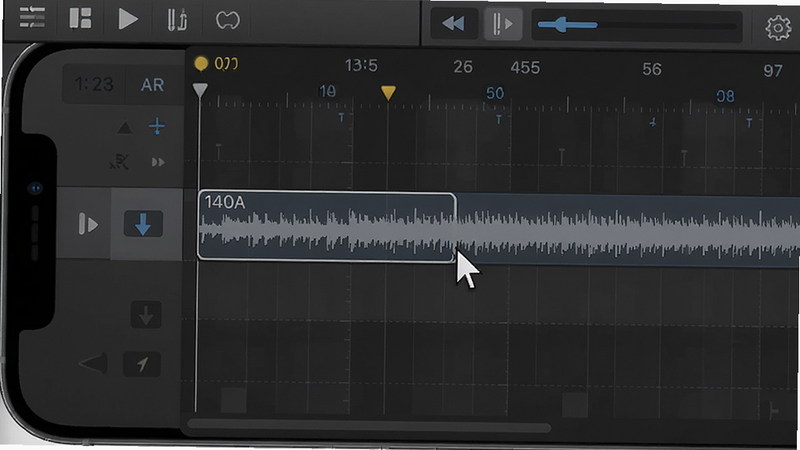Rewind with the double-arrow button
This screenshot has width=800, height=450.
point(454,23)
